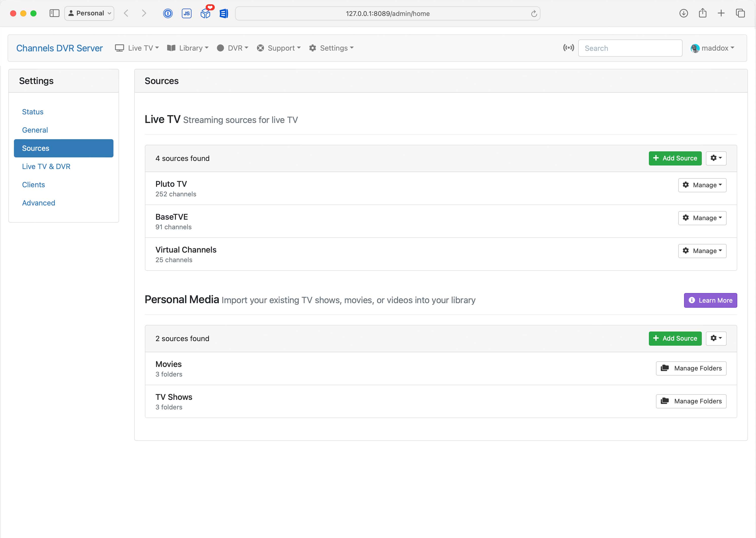The height and width of the screenshot is (538, 756).
Task: Click the purple Learn More button
Action: [710, 300]
